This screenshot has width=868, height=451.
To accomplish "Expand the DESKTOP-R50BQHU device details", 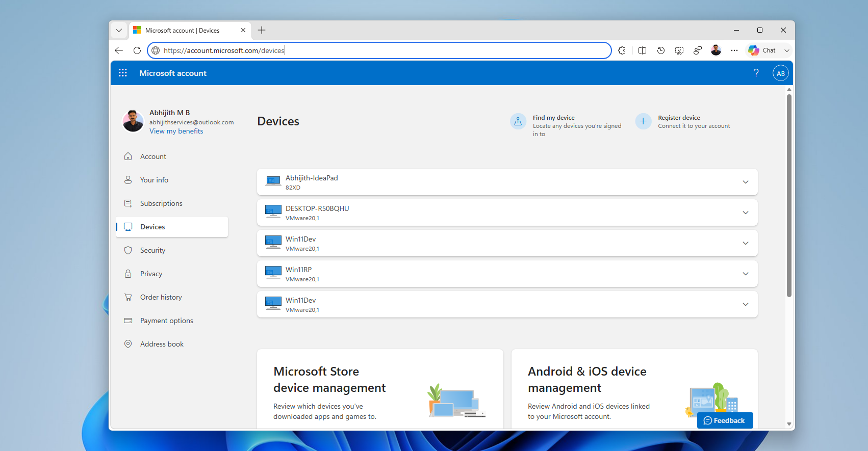I will coord(745,213).
